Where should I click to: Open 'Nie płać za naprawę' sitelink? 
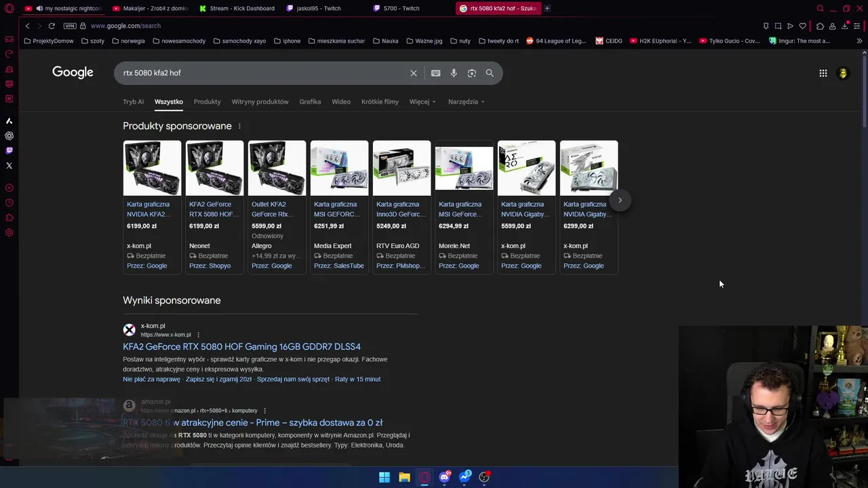click(151, 379)
